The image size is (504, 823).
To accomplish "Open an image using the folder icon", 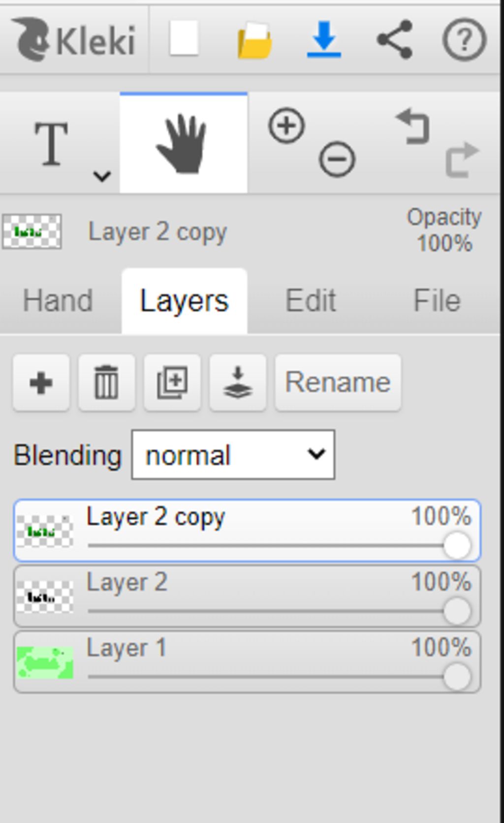I will click(x=254, y=40).
